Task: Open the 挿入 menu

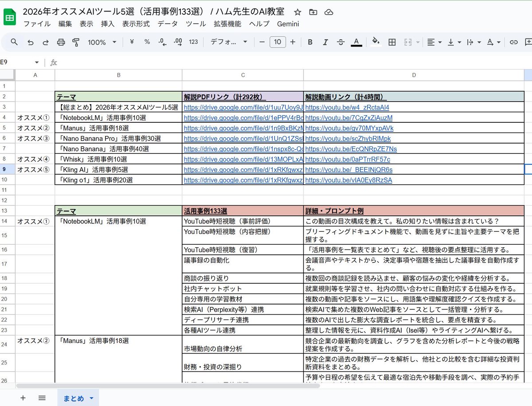Action: coord(108,24)
